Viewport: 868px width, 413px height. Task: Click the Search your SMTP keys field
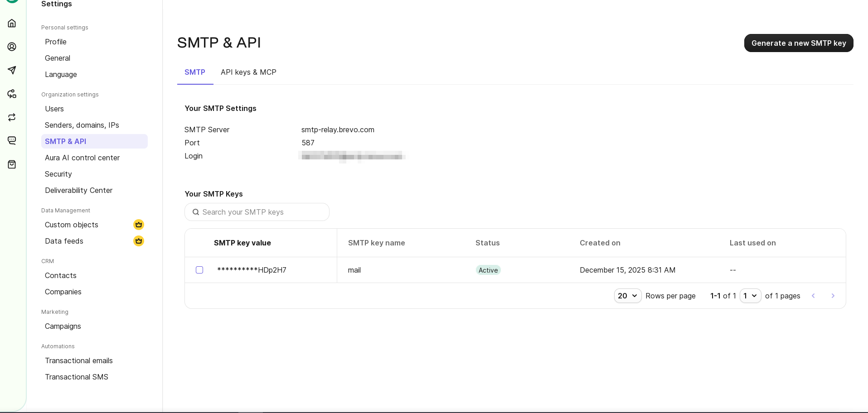click(257, 212)
